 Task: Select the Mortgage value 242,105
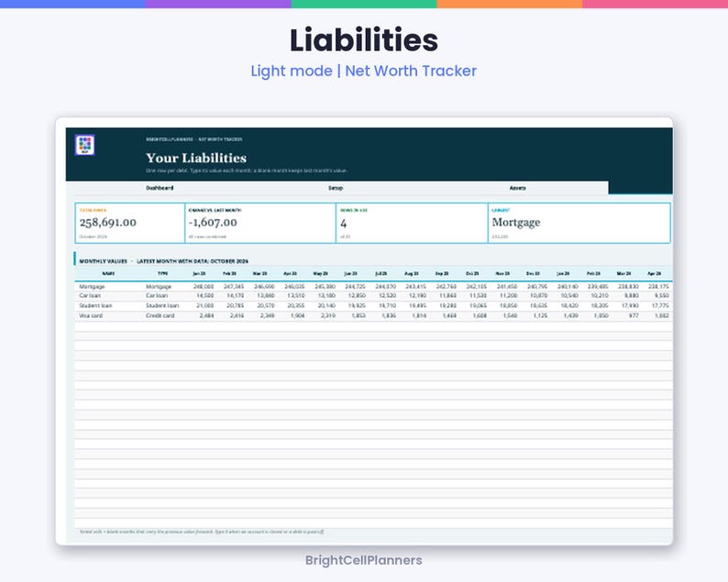tap(477, 287)
